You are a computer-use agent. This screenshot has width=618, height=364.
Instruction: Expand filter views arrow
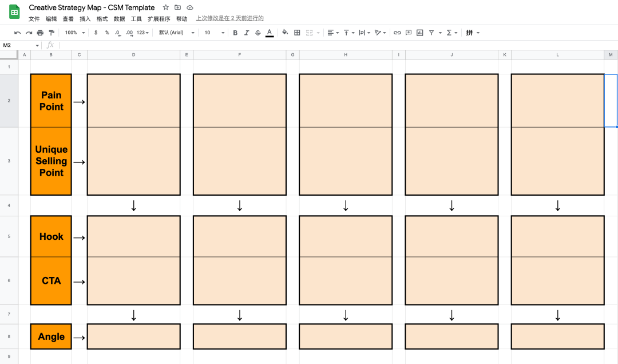(440, 33)
